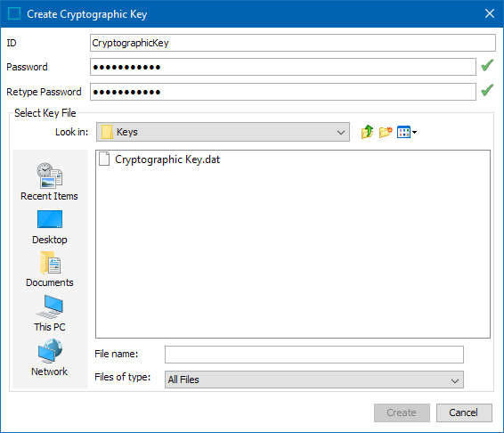Jump to the Desktop location
This screenshot has width=504, height=433.
(50, 227)
